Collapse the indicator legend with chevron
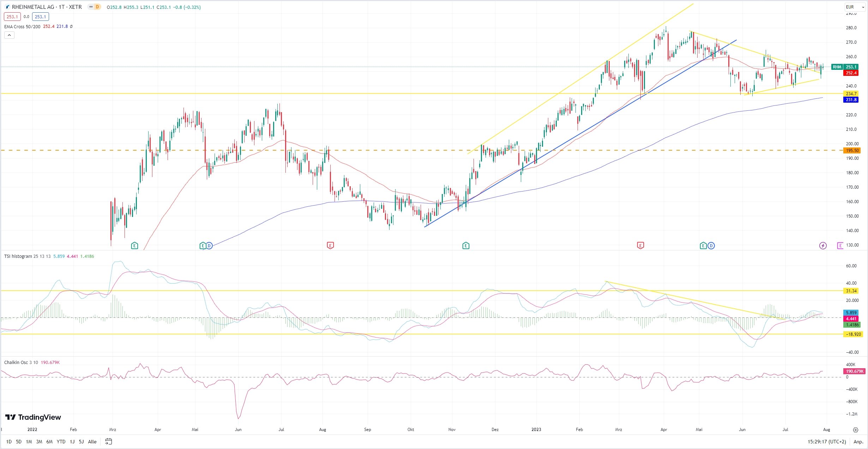The image size is (868, 449). pyautogui.click(x=9, y=35)
